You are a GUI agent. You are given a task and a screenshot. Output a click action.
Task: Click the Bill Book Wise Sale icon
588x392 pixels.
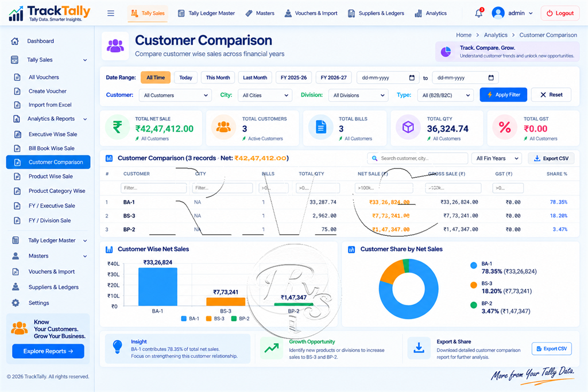tap(17, 149)
